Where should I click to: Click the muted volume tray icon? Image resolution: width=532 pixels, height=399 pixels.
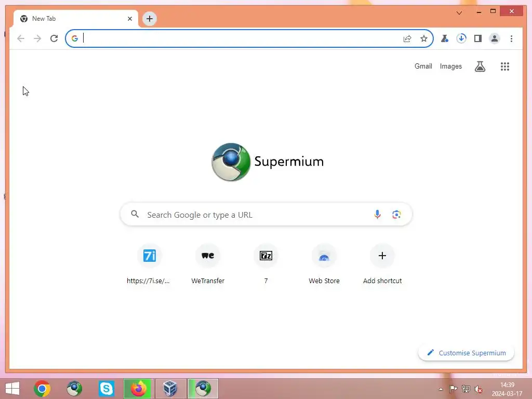tap(478, 389)
